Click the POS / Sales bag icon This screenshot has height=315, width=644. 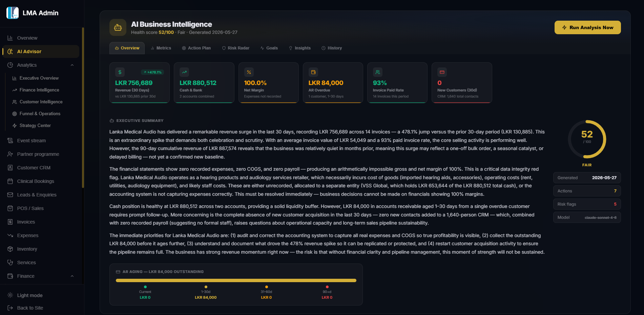click(10, 208)
